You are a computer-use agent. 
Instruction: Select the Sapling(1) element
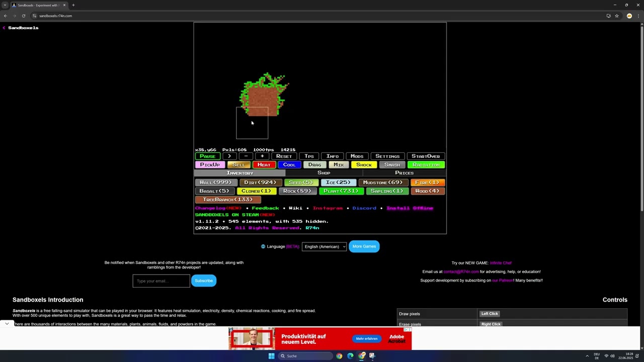[x=387, y=191]
